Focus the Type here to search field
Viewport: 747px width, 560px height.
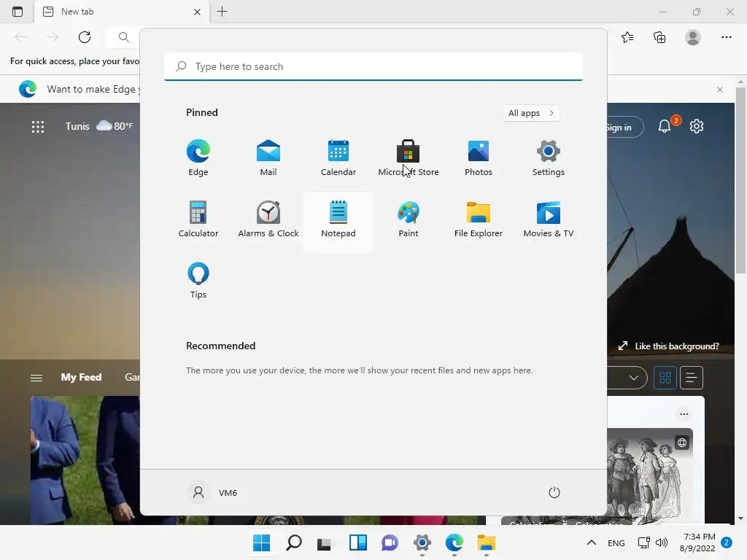click(373, 66)
